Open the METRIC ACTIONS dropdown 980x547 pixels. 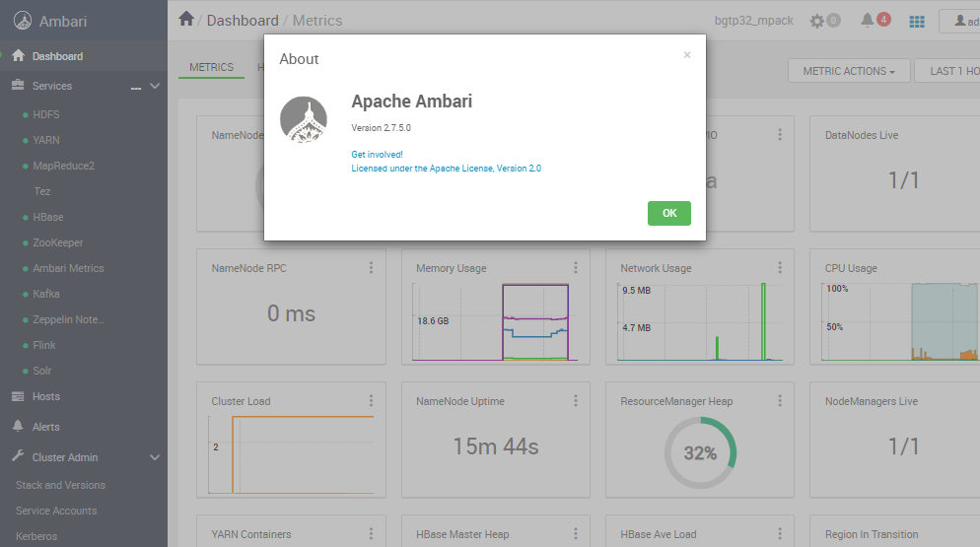(x=849, y=71)
